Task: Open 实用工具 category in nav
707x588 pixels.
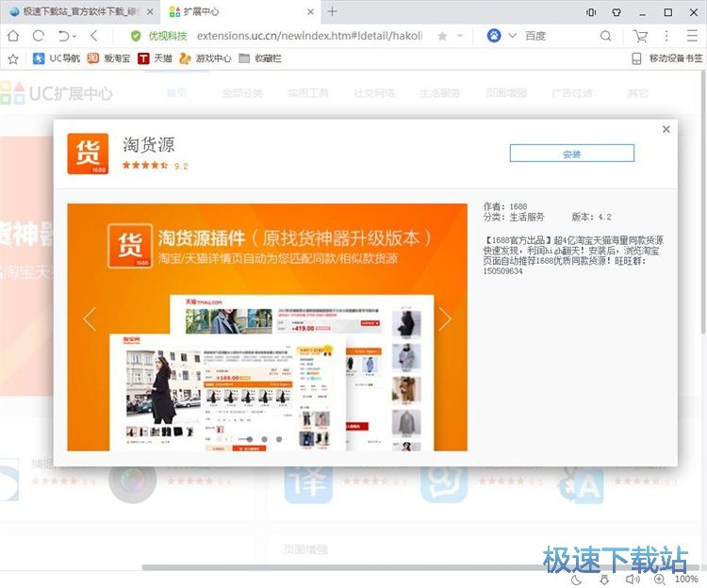Action: click(x=308, y=93)
